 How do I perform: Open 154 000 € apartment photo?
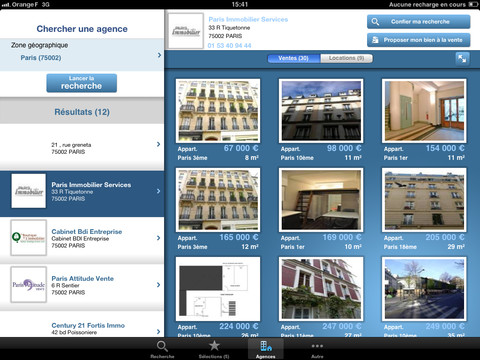click(x=424, y=111)
